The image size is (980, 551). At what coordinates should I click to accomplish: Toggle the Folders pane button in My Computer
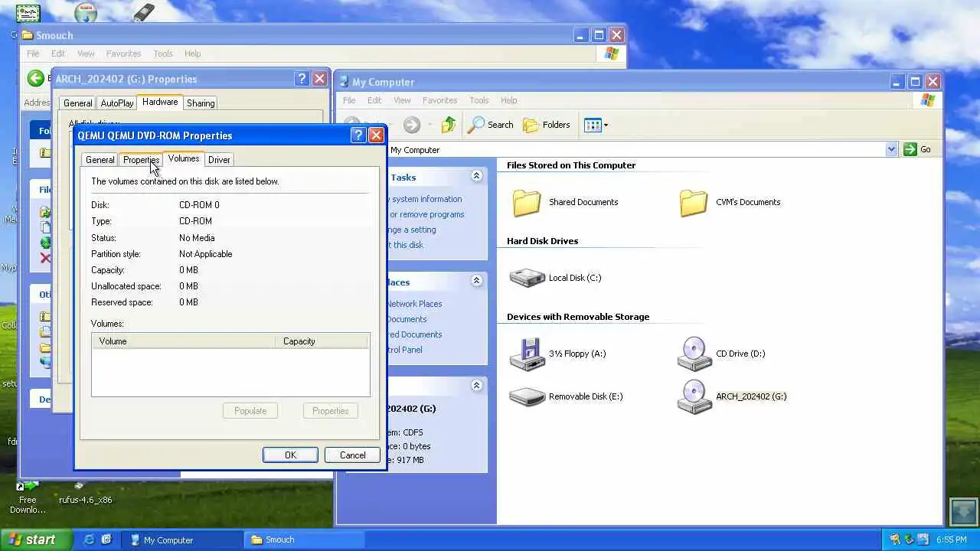click(x=547, y=125)
